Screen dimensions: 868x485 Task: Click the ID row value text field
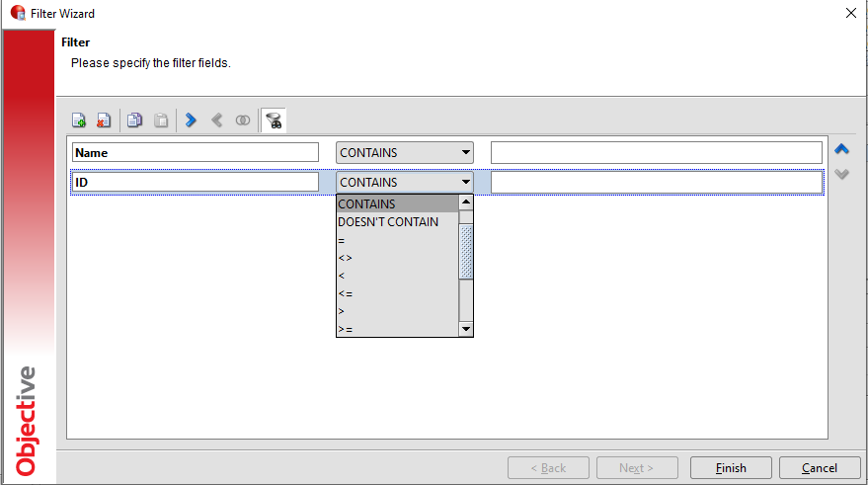(656, 182)
